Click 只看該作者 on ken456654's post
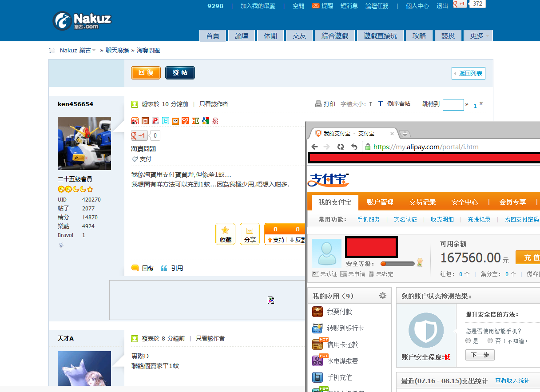The width and height of the screenshot is (540, 392). tap(214, 104)
